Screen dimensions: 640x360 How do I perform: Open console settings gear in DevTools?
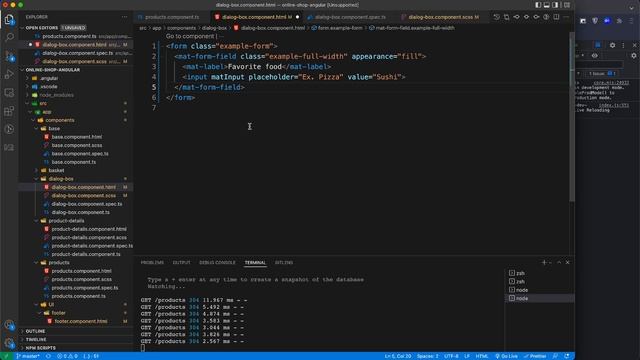tap(633, 56)
